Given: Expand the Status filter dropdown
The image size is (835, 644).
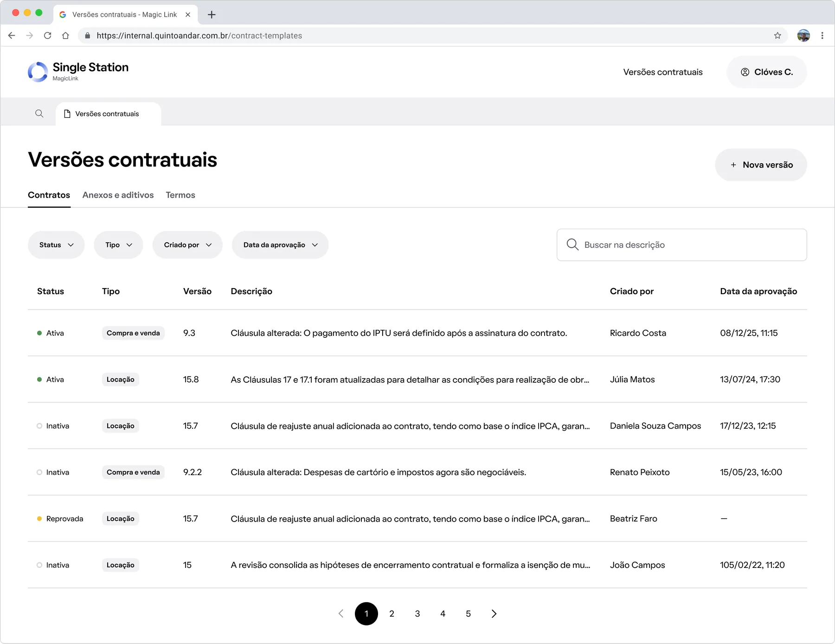Looking at the screenshot, I should coord(56,245).
